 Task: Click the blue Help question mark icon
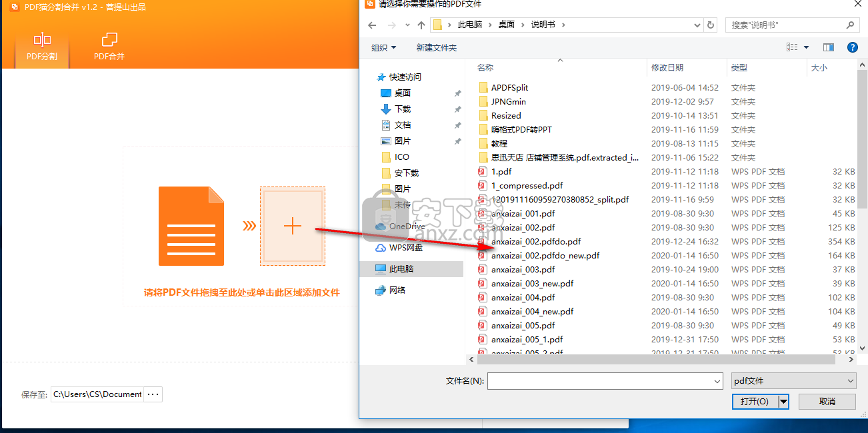point(851,47)
